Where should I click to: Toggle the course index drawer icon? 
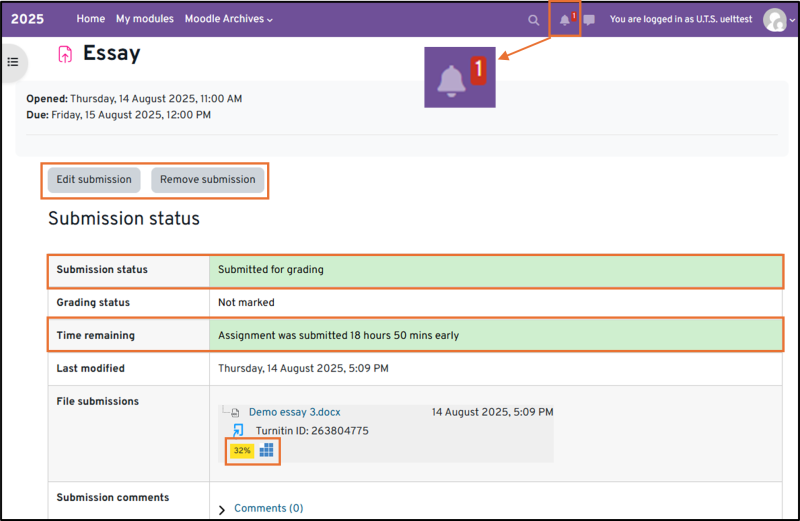click(x=13, y=62)
